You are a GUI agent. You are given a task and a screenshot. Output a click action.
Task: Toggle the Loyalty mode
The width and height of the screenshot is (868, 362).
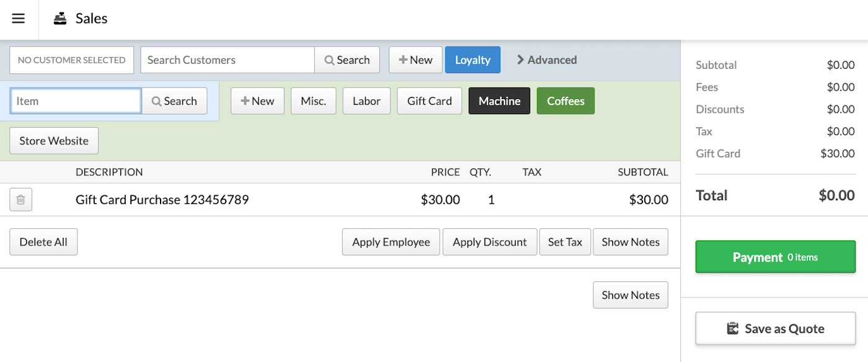tap(472, 60)
